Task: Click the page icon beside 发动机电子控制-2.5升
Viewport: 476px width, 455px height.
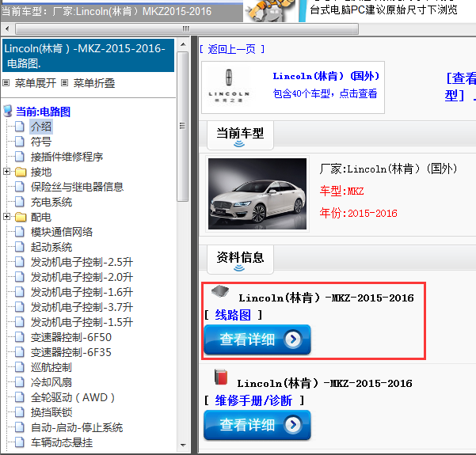Action: click(20, 262)
